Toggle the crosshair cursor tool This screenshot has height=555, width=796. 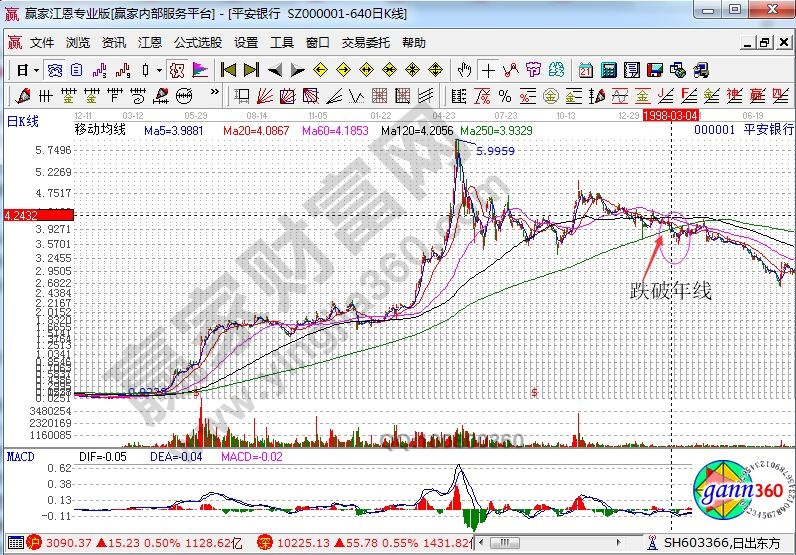click(x=487, y=70)
